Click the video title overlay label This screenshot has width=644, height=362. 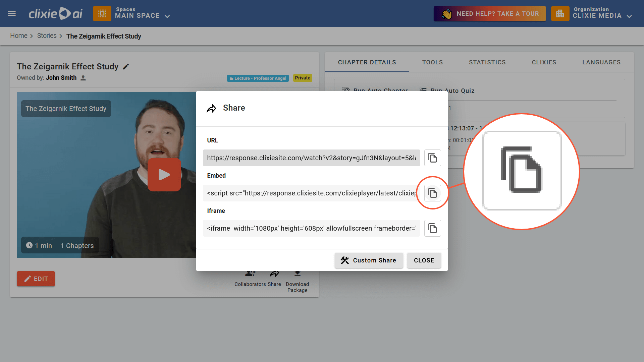coord(66,109)
